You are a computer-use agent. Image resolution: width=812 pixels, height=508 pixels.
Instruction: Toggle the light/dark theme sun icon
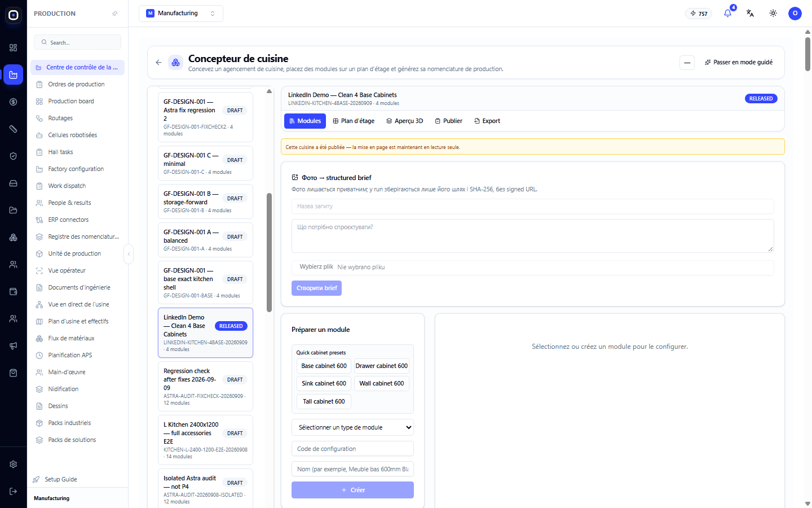click(x=773, y=13)
